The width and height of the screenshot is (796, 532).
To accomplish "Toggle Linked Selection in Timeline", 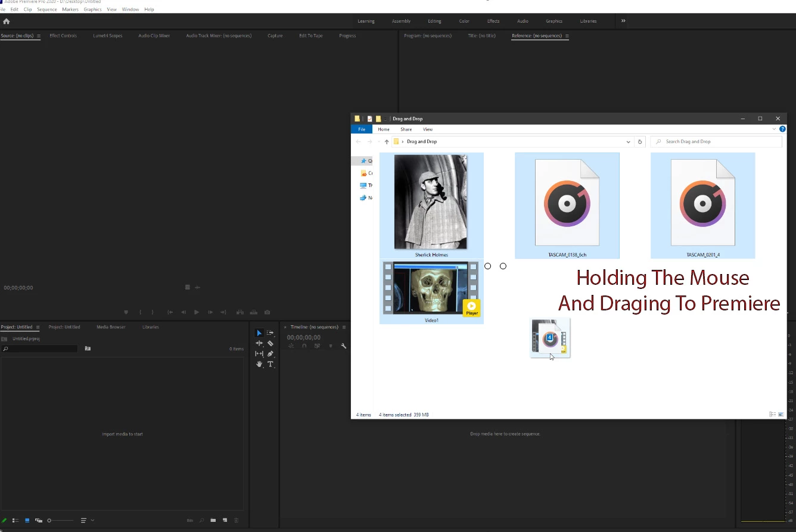I will click(317, 346).
